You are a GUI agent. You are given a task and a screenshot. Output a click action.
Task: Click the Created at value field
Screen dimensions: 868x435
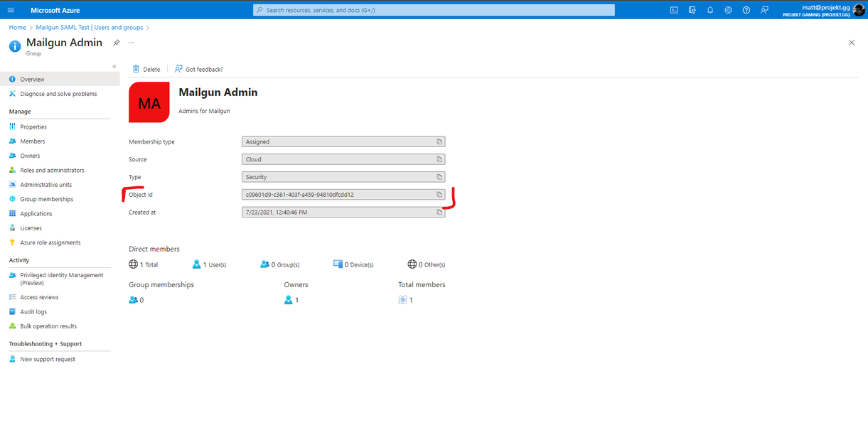coord(343,212)
